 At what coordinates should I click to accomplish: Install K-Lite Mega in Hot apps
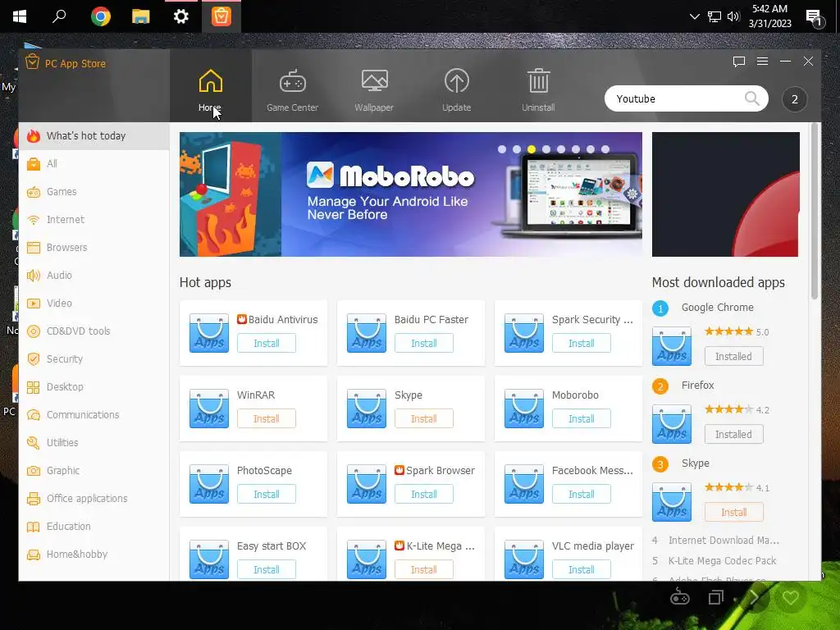pos(424,570)
